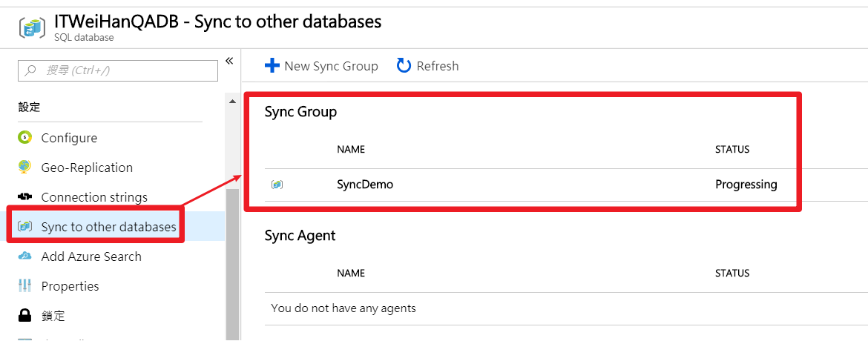Click the Connection strings plug icon
The width and height of the screenshot is (868, 341).
click(x=25, y=197)
